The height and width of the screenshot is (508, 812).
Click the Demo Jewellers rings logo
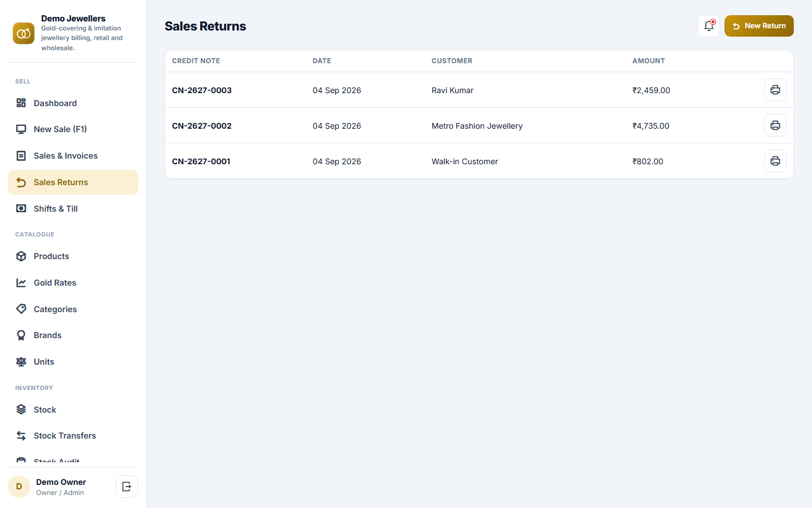pos(24,33)
